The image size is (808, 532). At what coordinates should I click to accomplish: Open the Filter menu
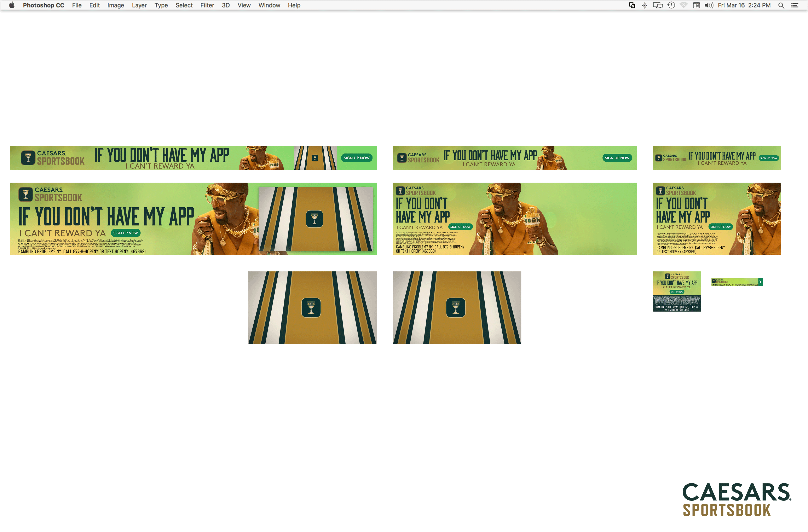tap(207, 5)
